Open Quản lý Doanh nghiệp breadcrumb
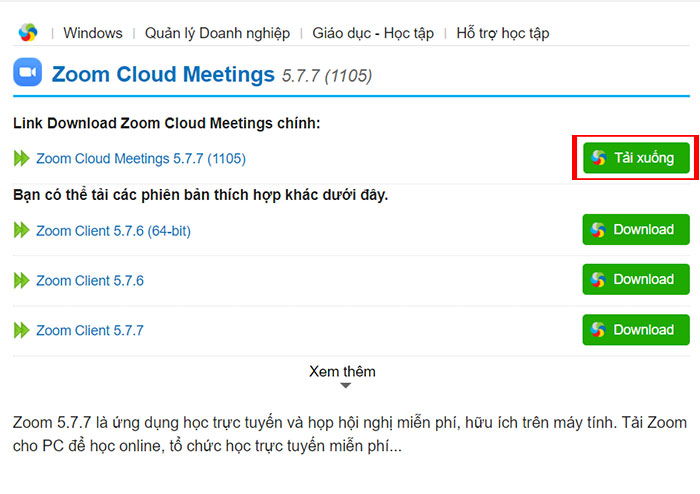700x494 pixels. click(217, 33)
